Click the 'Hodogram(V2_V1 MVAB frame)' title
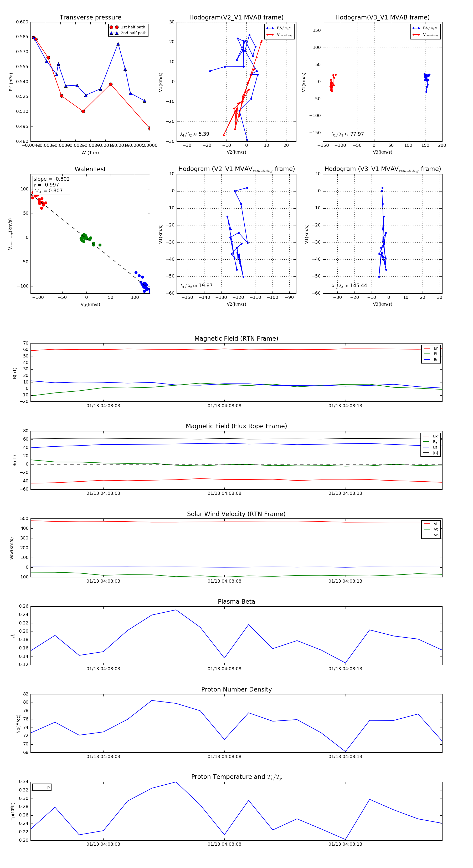 point(236,18)
